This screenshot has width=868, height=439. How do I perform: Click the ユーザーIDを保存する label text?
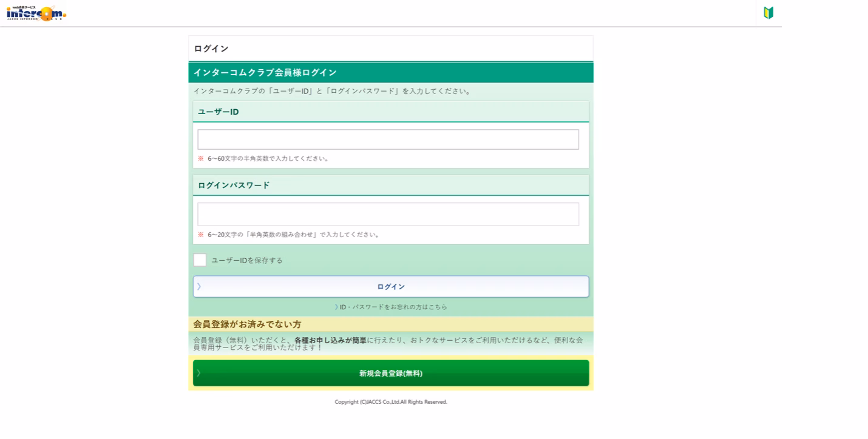point(247,260)
